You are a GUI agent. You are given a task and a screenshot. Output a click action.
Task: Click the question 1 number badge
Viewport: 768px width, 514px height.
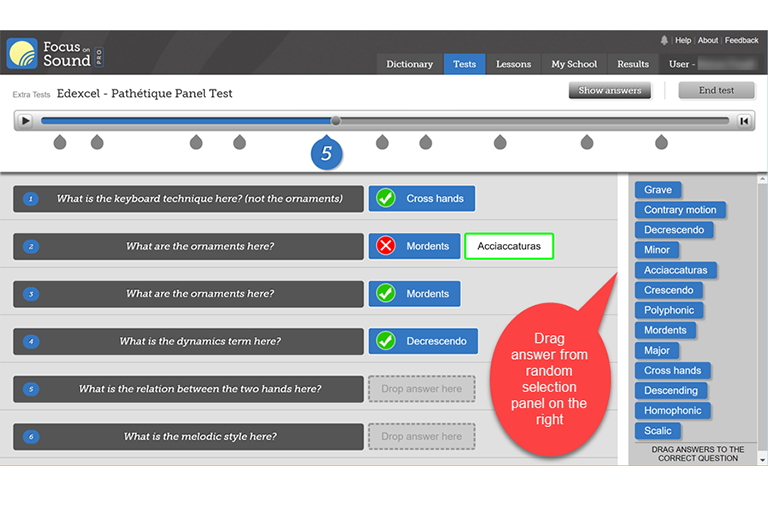[x=31, y=199]
